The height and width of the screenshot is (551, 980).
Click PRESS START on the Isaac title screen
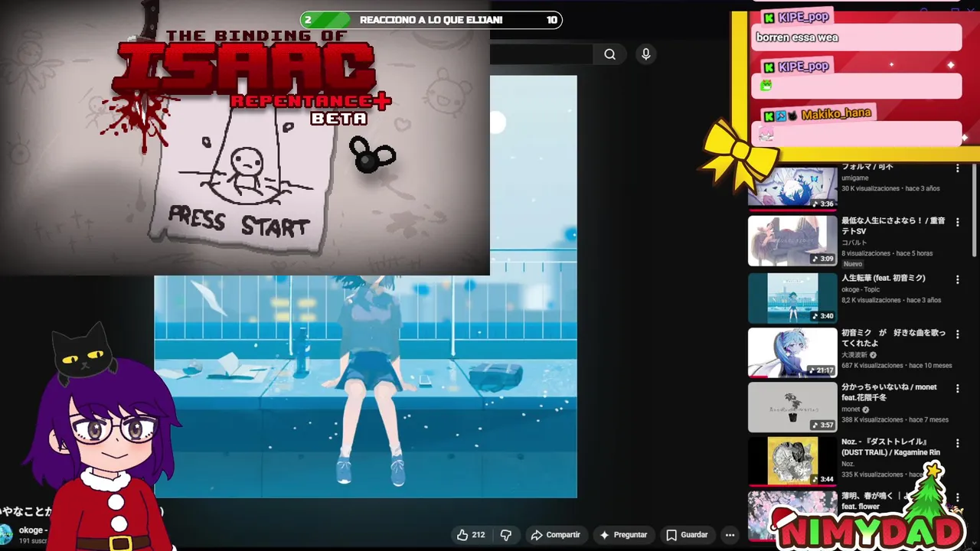click(239, 222)
